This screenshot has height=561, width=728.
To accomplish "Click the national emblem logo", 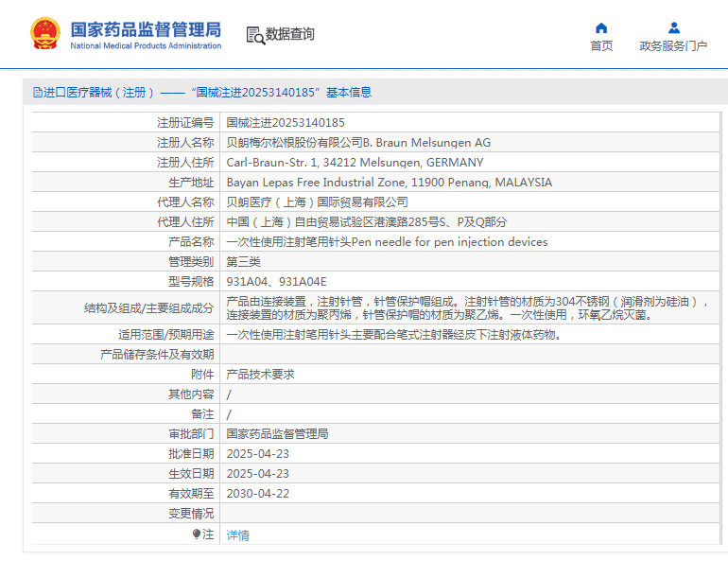I will [x=44, y=33].
